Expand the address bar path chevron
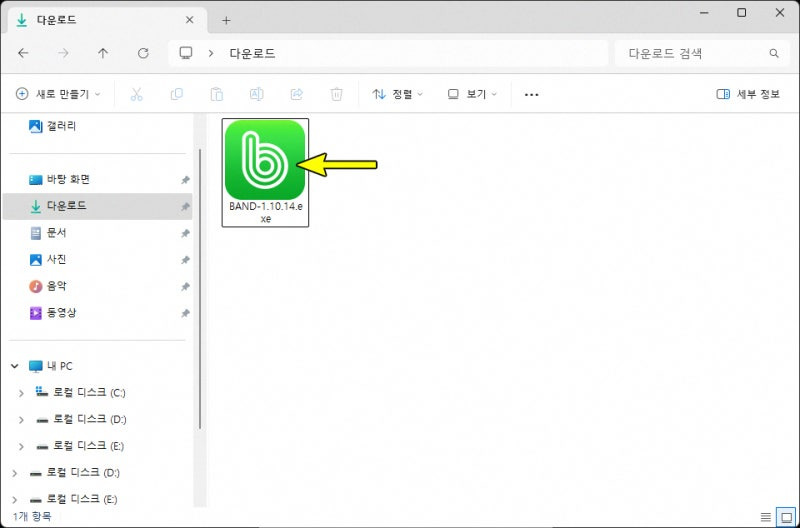 pos(211,53)
